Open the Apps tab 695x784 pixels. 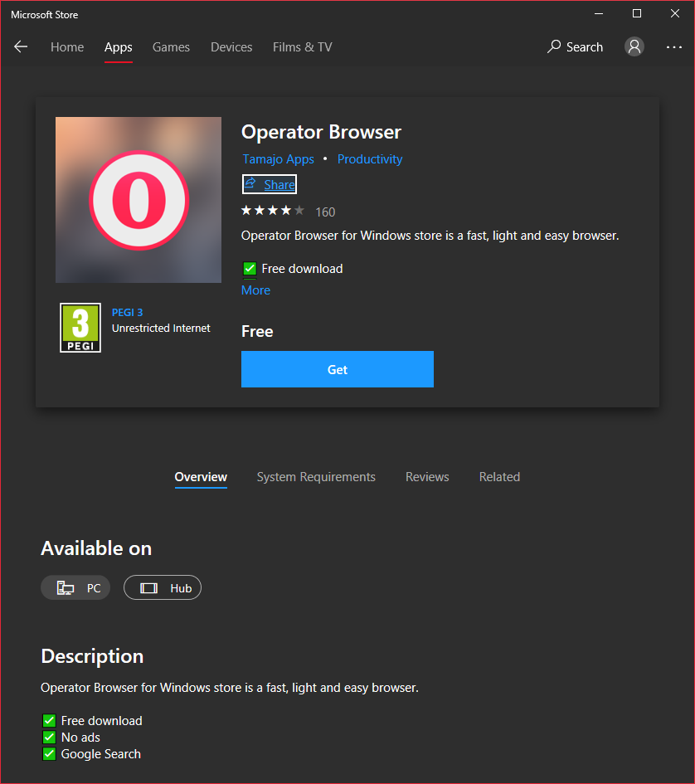click(x=118, y=47)
